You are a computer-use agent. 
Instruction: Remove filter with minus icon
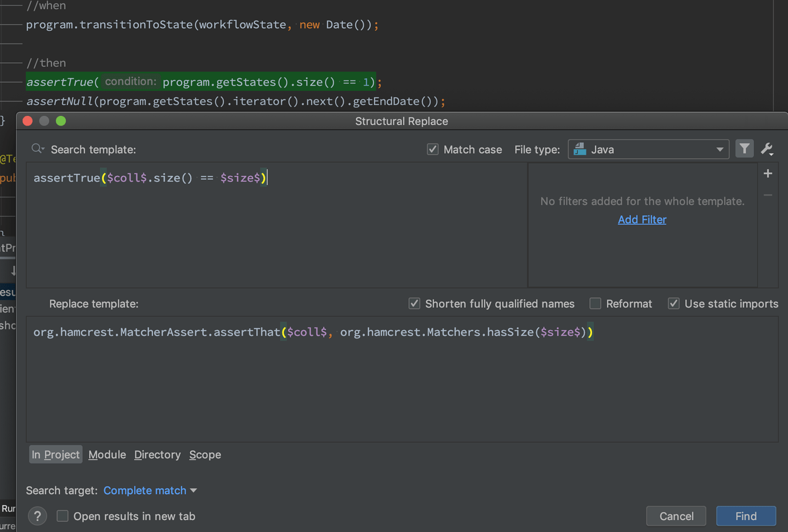pyautogui.click(x=768, y=195)
